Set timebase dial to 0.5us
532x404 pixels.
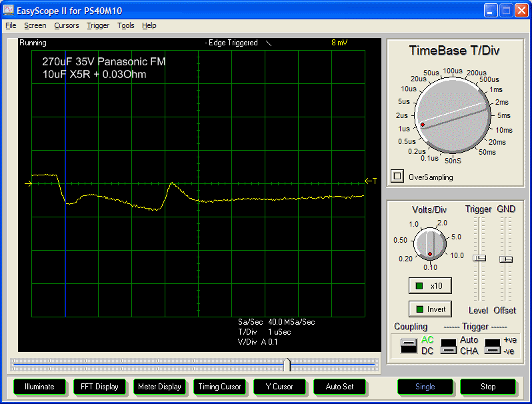[x=407, y=141]
